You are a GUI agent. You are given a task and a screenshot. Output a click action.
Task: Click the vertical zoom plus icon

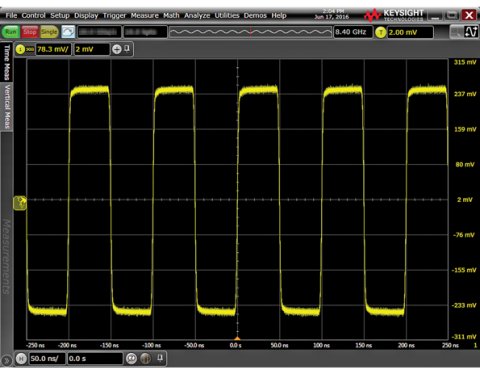pos(117,49)
